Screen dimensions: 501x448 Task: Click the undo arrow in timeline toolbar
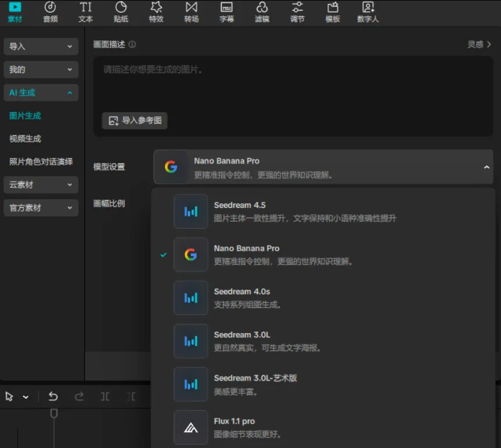pos(53,396)
